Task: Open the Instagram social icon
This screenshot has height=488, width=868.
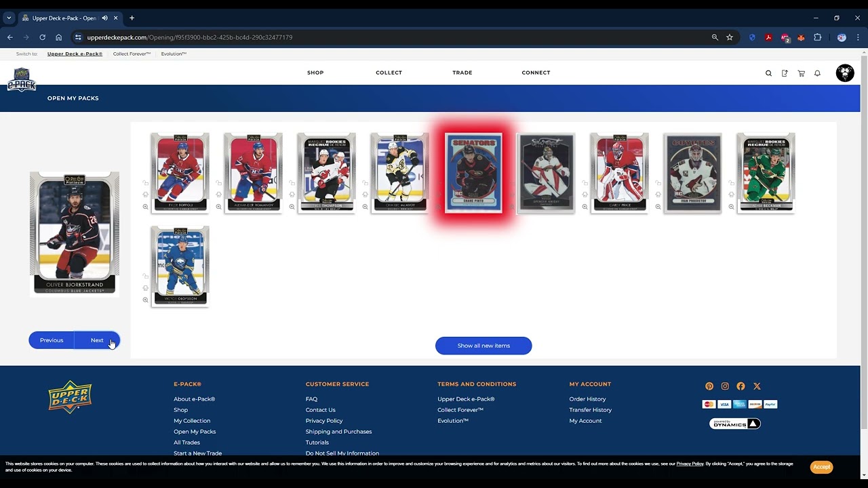Action: (725, 386)
